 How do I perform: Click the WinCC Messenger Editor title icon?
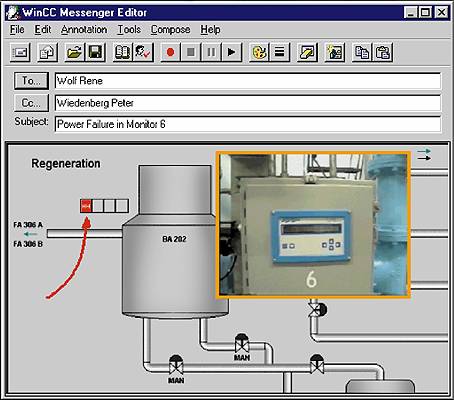pyautogui.click(x=13, y=13)
